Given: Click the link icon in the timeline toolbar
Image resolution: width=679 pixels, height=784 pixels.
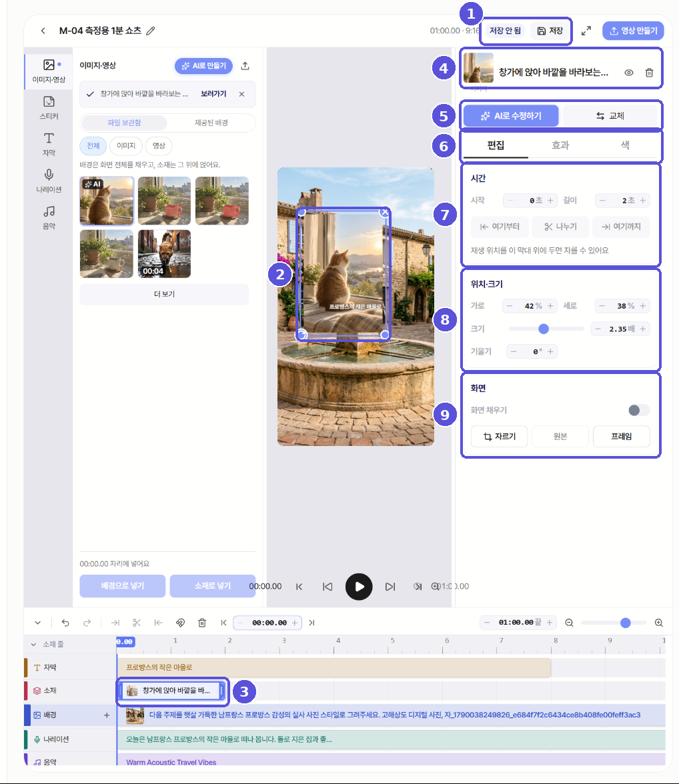Looking at the screenshot, I should pyautogui.click(x=180, y=623).
